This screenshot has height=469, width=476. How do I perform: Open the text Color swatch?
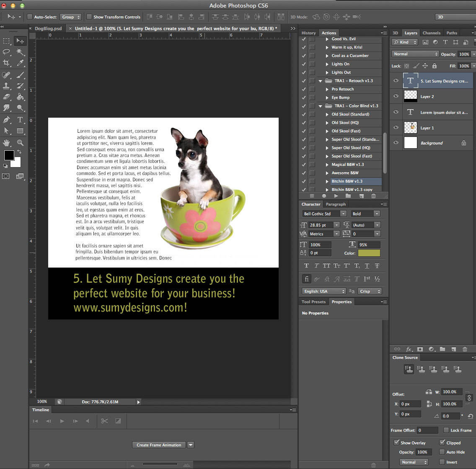(369, 253)
